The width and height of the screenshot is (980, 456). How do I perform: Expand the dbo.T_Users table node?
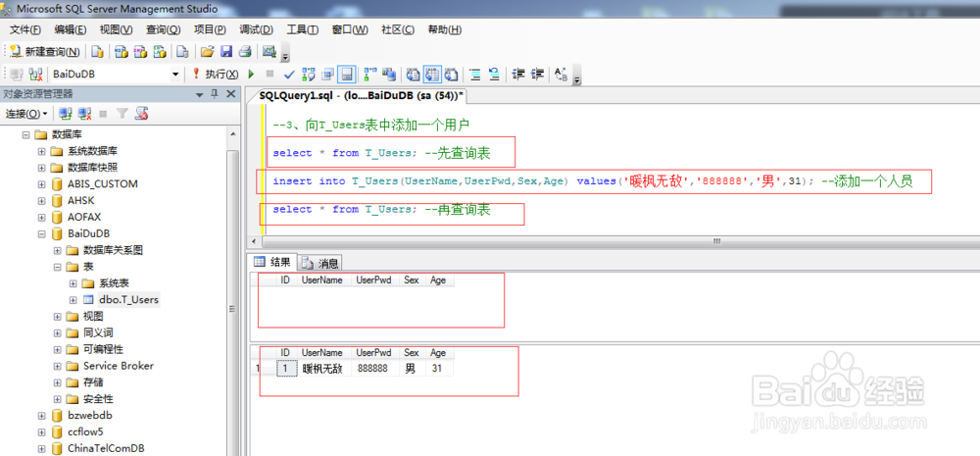click(73, 300)
